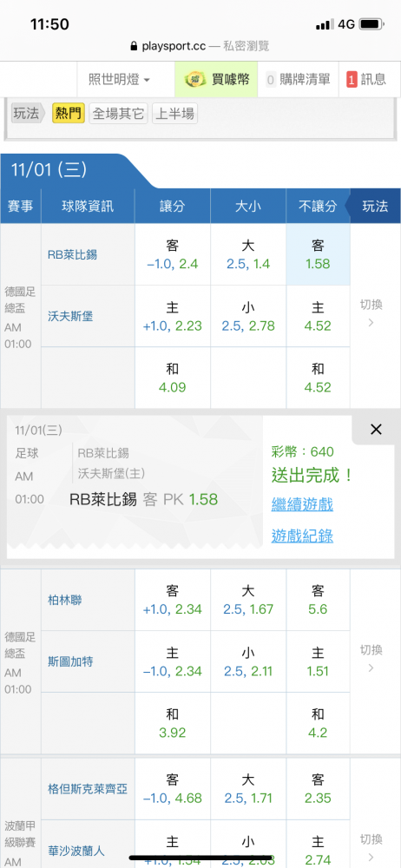Tap the lock icon beside playsport.cc
This screenshot has height=868, width=401.
point(133,46)
